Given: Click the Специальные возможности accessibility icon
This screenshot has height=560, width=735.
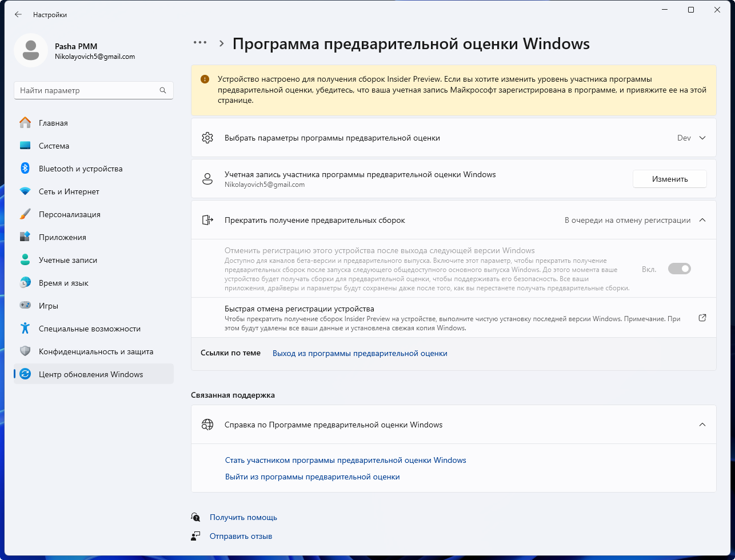Looking at the screenshot, I should [x=25, y=329].
